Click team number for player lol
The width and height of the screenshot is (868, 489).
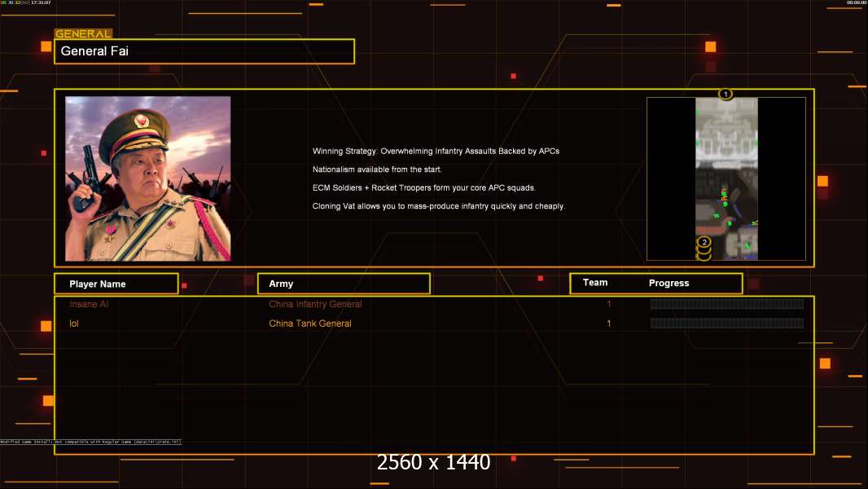608,324
